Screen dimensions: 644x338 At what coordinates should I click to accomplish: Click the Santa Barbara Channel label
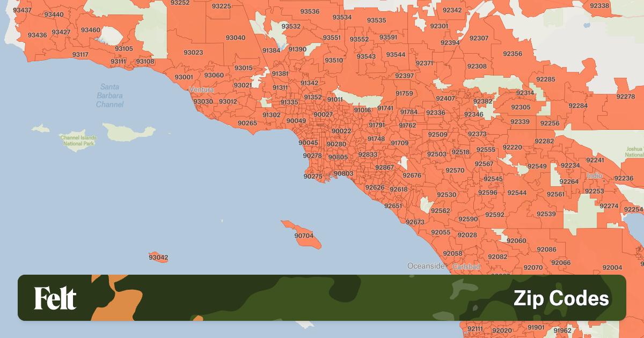[109, 95]
